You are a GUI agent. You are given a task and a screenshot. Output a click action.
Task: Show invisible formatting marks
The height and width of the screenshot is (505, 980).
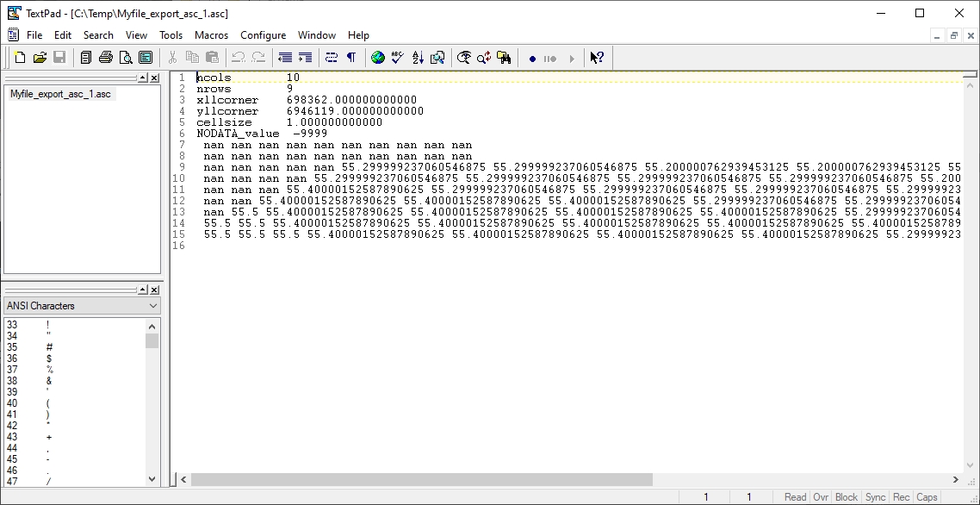350,57
